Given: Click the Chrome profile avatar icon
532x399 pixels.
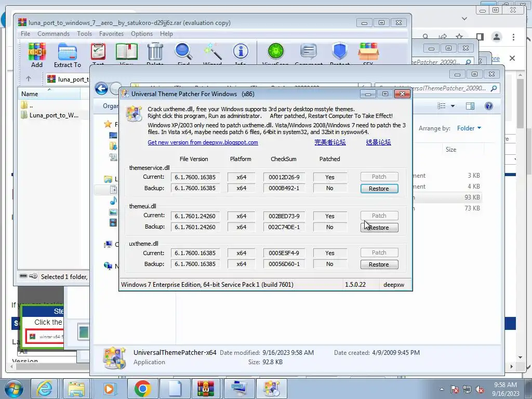Looking at the screenshot, I should pos(496,37).
